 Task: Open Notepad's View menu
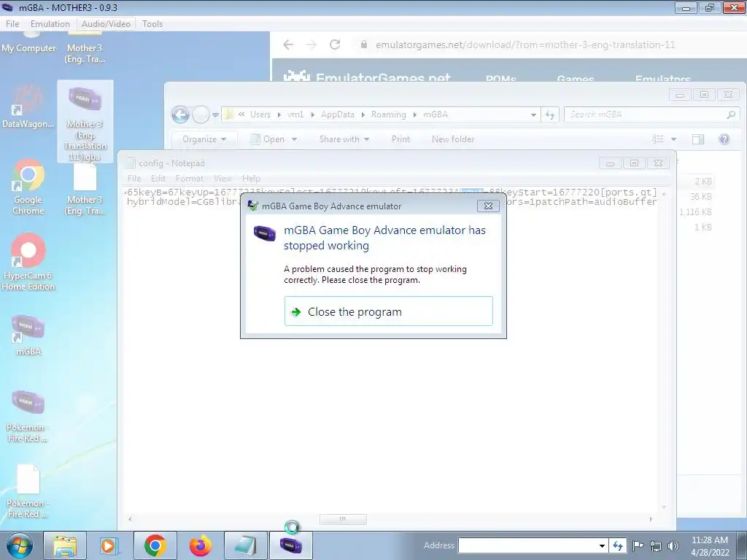pos(222,179)
